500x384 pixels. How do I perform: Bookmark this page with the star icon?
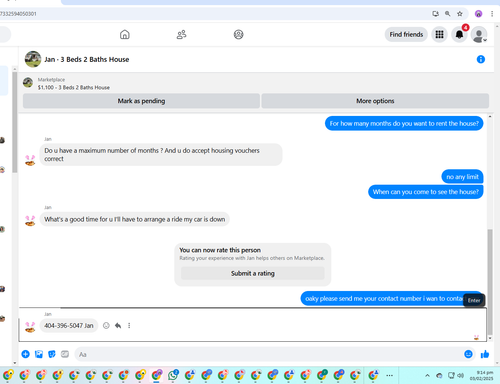(460, 14)
